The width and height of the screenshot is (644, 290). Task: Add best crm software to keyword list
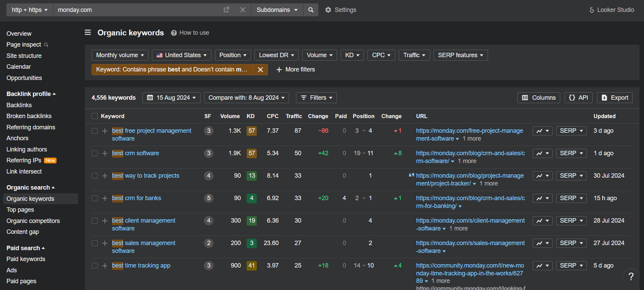105,154
